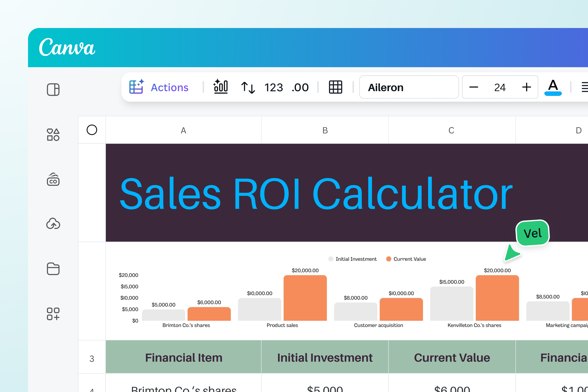Click the Brimton Co.'s shares axis label

tap(186, 325)
